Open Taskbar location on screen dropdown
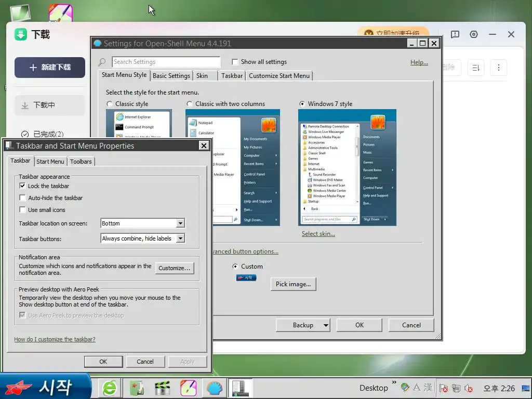This screenshot has width=532, height=399. (x=143, y=223)
